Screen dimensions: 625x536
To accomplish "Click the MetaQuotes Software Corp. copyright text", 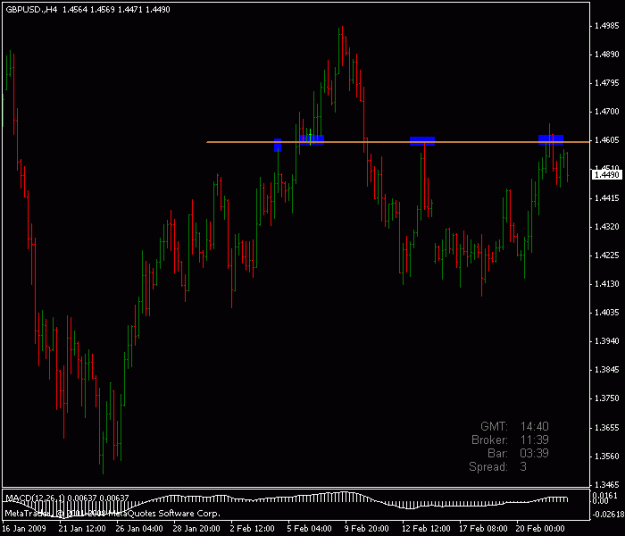I will pos(112,513).
